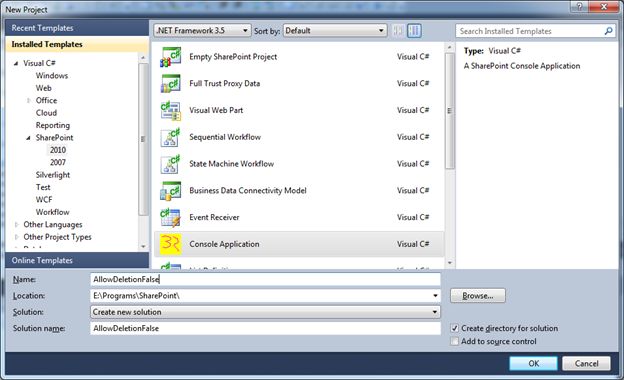The width and height of the screenshot is (624, 380).
Task: Click the Browse button
Action: (478, 296)
